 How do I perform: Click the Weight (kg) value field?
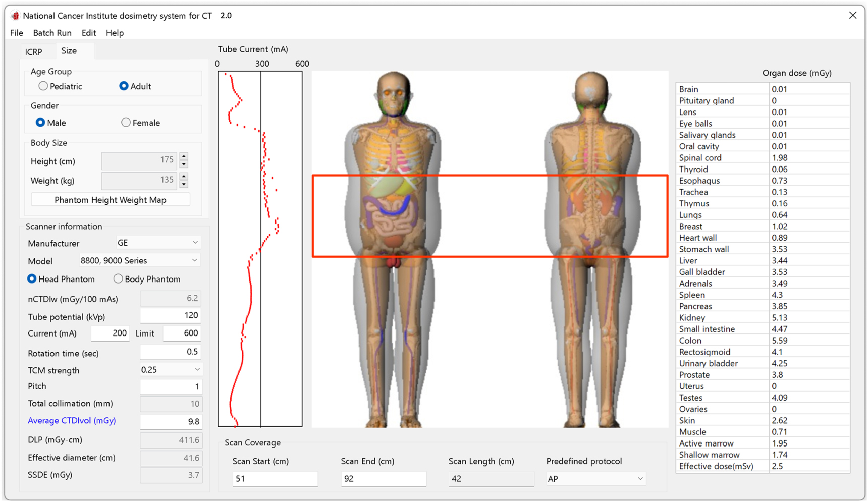coord(139,180)
